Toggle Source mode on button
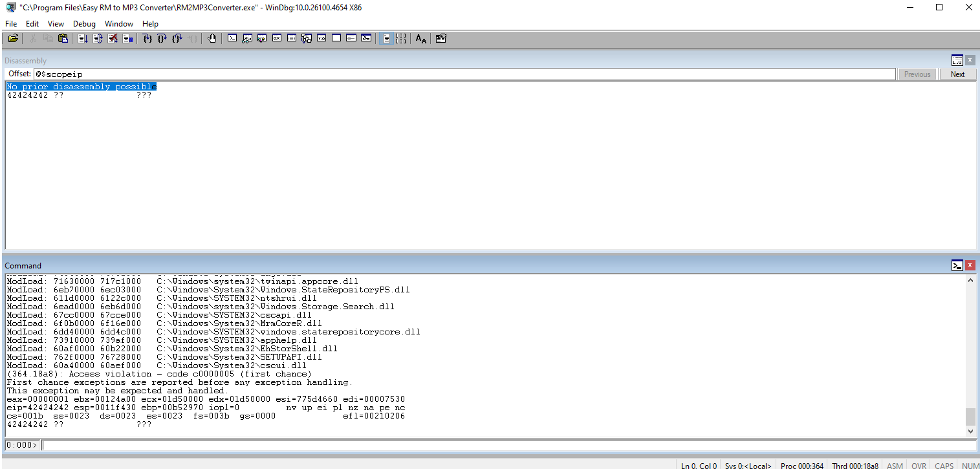Viewport: 980px width, 469px height. click(x=386, y=39)
